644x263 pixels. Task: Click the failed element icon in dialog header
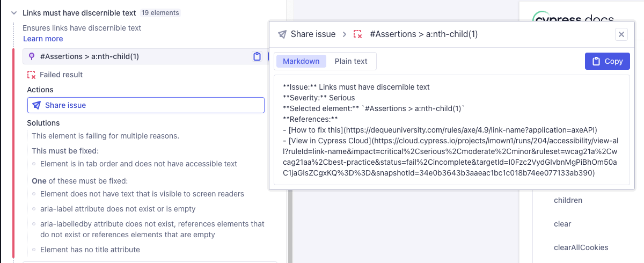(358, 34)
